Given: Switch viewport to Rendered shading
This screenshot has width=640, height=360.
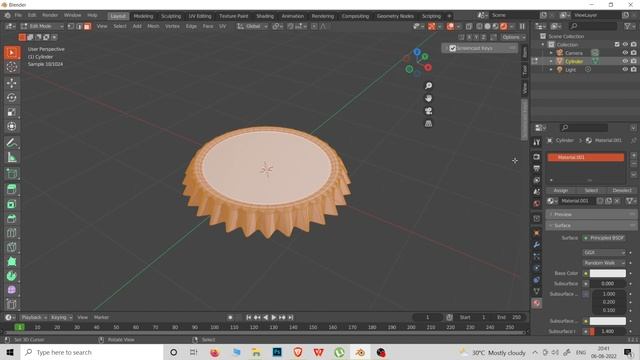Looking at the screenshot, I should tap(504, 26).
